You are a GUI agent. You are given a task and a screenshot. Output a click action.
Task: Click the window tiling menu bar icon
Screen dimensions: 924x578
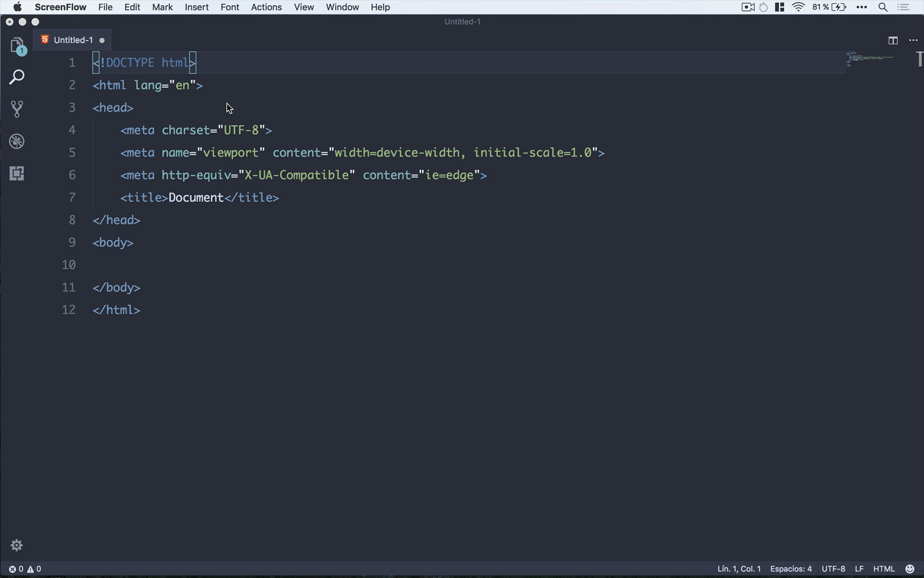[x=780, y=7]
